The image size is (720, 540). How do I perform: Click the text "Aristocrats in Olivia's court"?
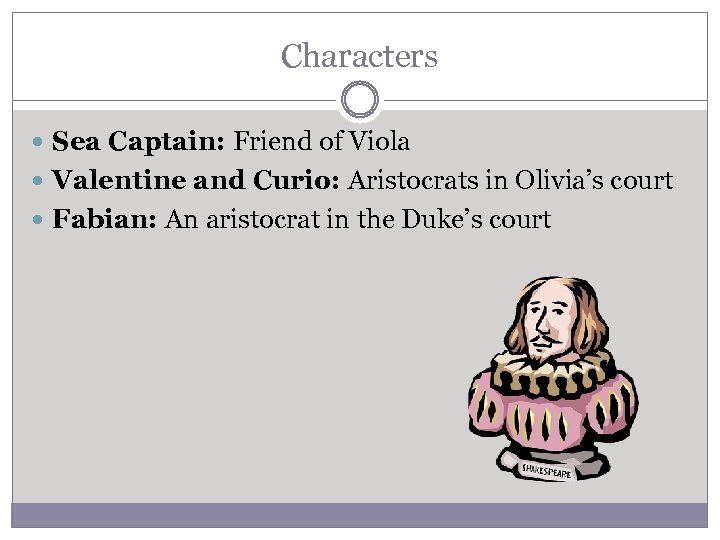click(510, 181)
